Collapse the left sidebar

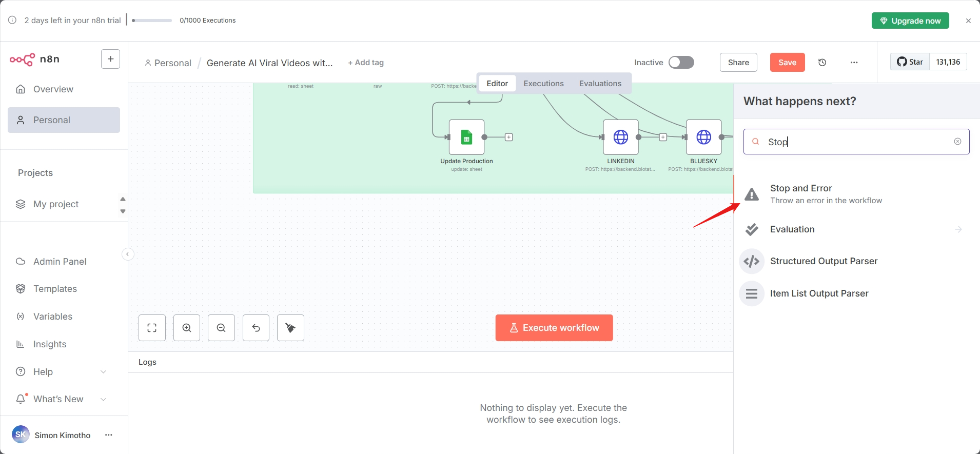coord(128,254)
